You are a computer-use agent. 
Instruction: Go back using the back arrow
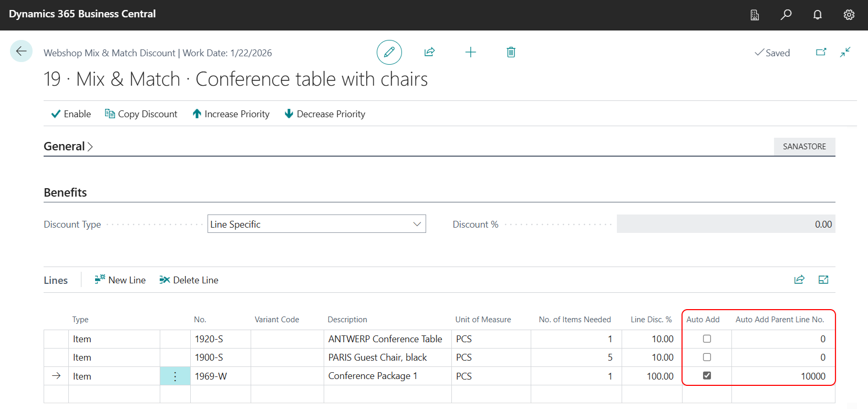[x=21, y=51]
